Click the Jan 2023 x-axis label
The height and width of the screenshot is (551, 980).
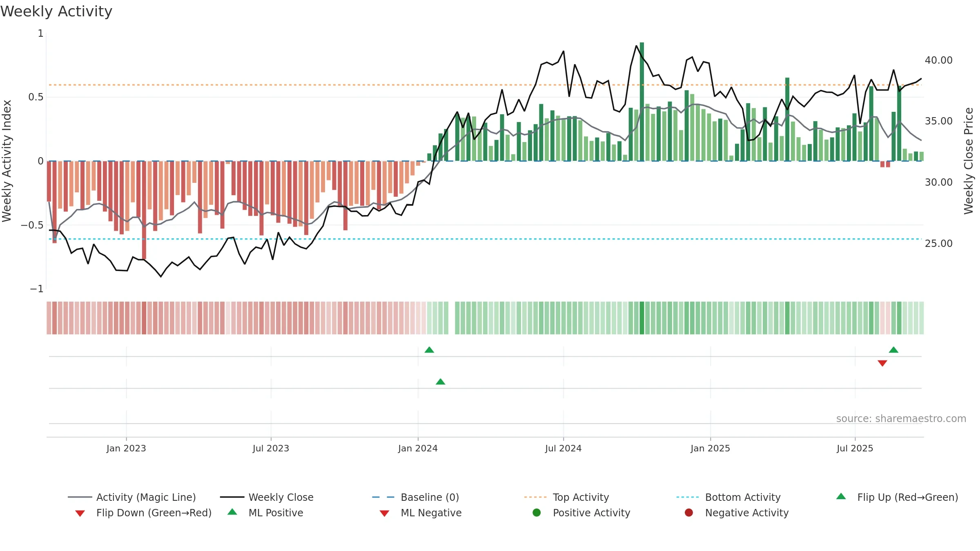(x=126, y=448)
